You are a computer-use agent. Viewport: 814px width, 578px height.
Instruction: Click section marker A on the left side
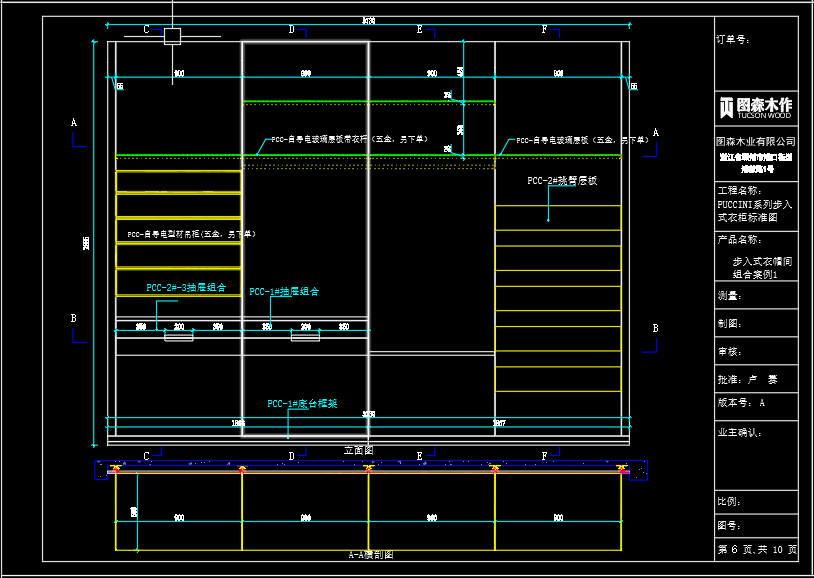pos(74,123)
